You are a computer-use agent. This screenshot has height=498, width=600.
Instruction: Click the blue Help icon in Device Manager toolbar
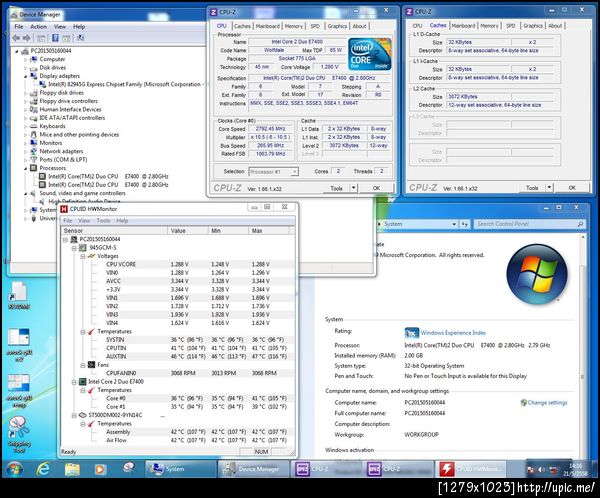(x=55, y=38)
